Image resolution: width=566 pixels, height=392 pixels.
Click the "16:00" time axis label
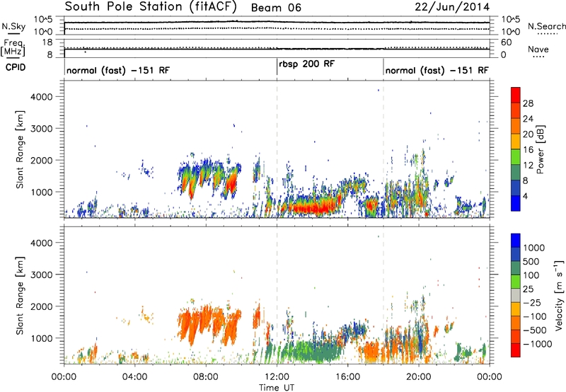[347, 377]
